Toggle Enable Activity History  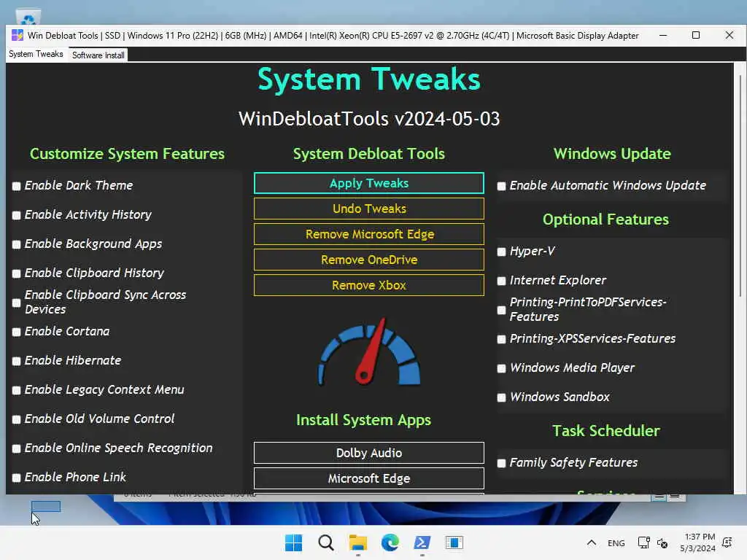tap(16, 215)
